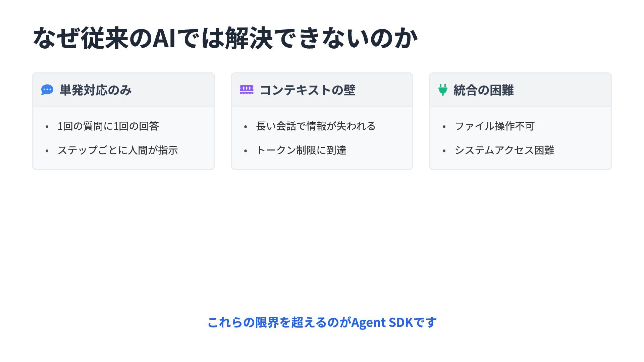Click bullet text 長い会話で情報が失われる

(x=316, y=126)
